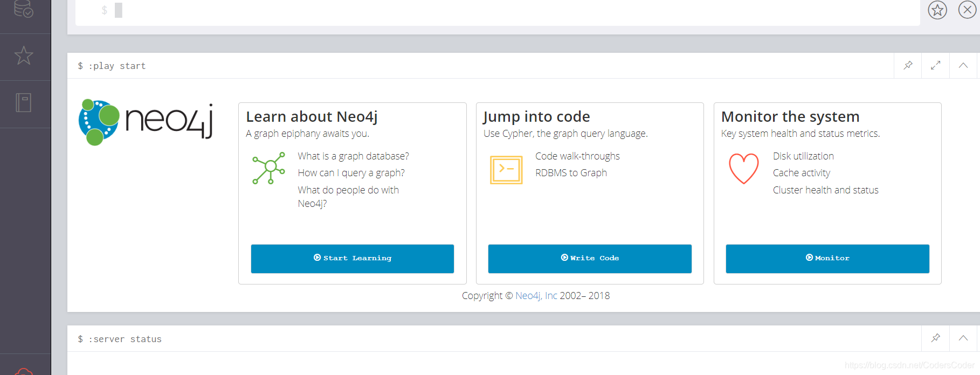Screen dimensions: 980x375
Task: Click 'RDBMS to Graph' text
Action: pos(571,173)
